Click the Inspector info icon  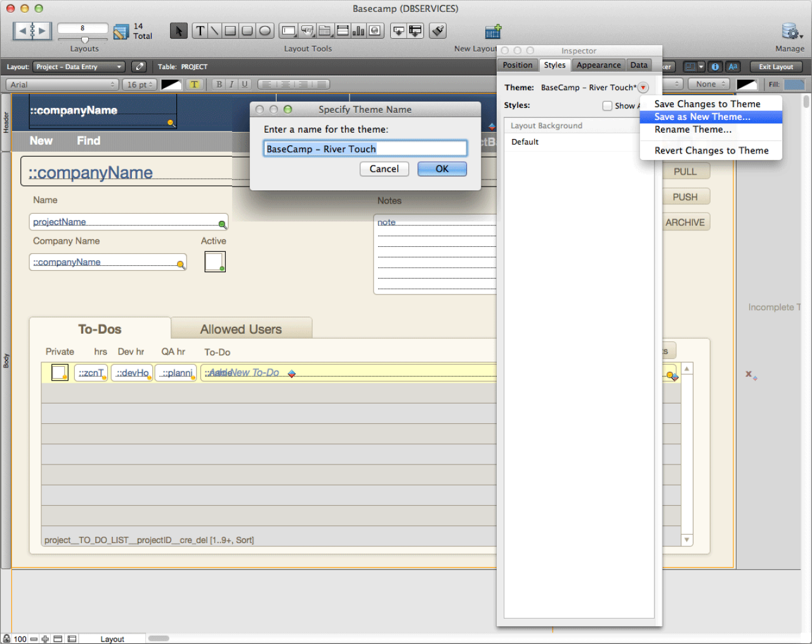715,67
